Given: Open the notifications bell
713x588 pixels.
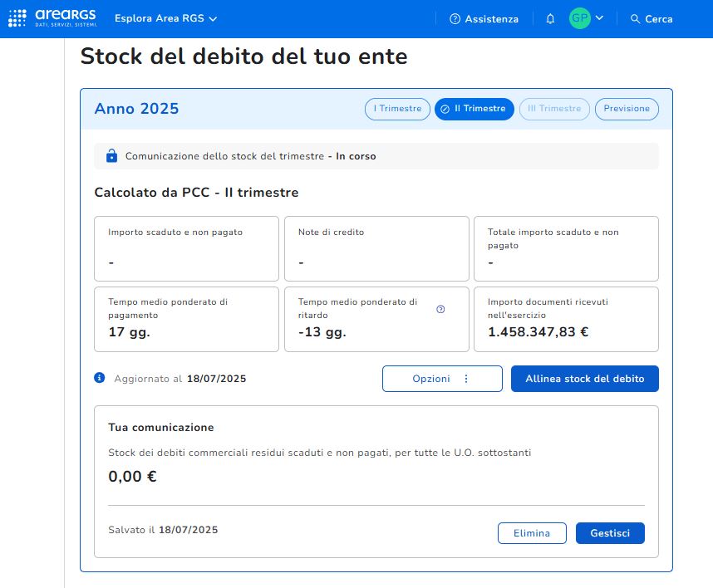Looking at the screenshot, I should (550, 19).
